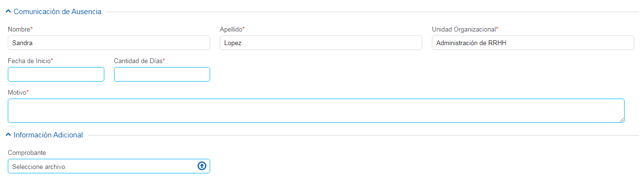
Task: Open the Seleccione archivo file chooser field
Action: 109,166
